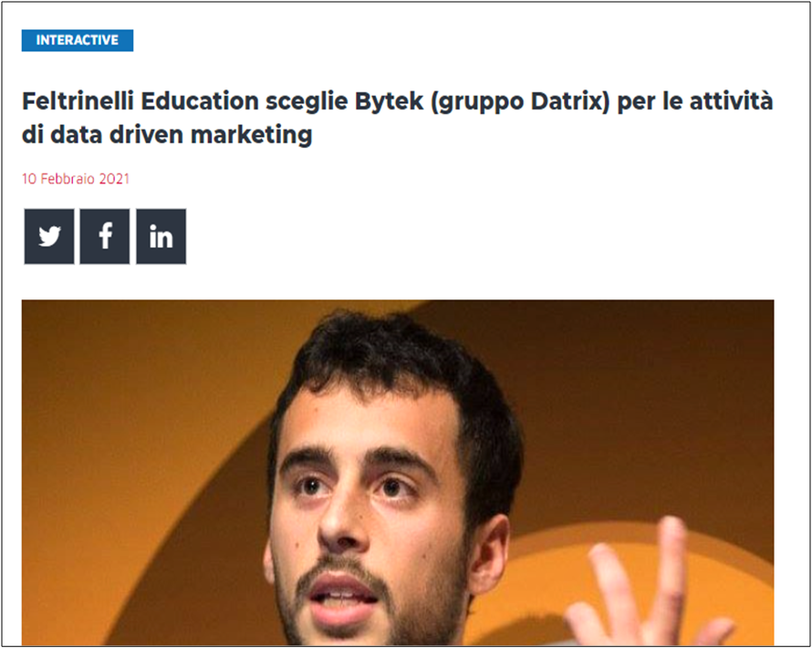
Task: Open the Feltrinelli Education article headline
Action: tap(397, 118)
